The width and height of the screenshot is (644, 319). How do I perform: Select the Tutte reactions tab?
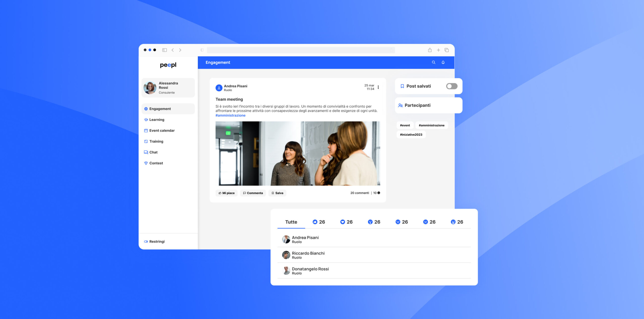pyautogui.click(x=291, y=222)
